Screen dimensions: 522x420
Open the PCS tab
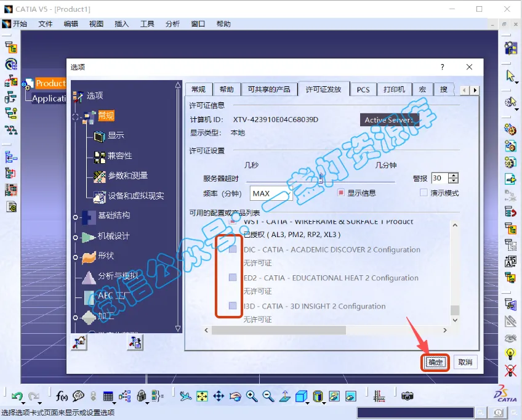point(363,89)
